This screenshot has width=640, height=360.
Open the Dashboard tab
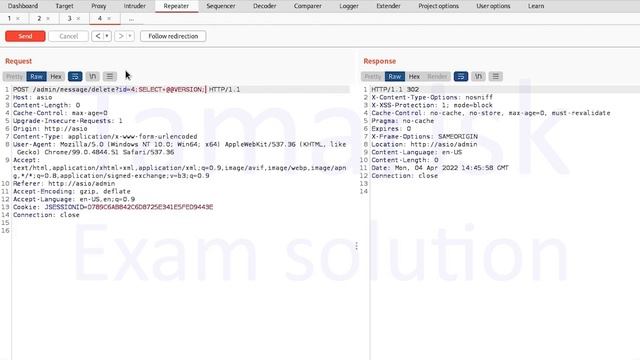click(23, 6)
